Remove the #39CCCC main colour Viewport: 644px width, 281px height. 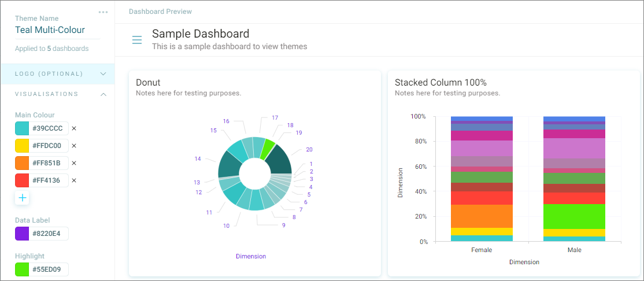pyautogui.click(x=74, y=128)
